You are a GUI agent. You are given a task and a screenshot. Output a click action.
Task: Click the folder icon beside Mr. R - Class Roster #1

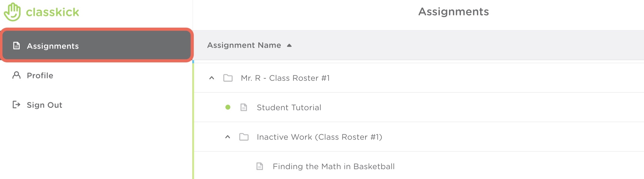point(228,78)
